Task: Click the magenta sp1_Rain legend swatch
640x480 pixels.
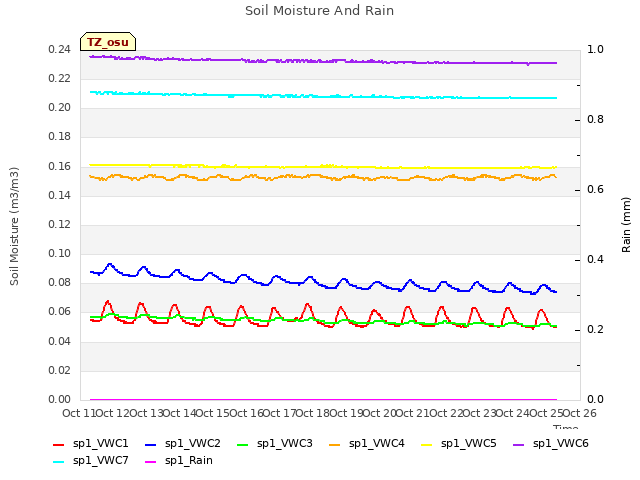Action: click(x=151, y=462)
